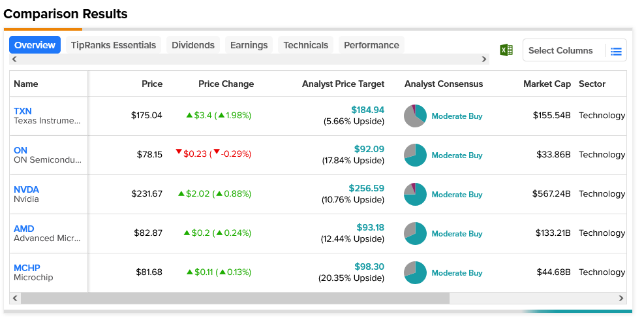Click Texas Instruments analyst consensus pie chart
Image resolution: width=644 pixels, height=324 pixels.
pyautogui.click(x=415, y=116)
